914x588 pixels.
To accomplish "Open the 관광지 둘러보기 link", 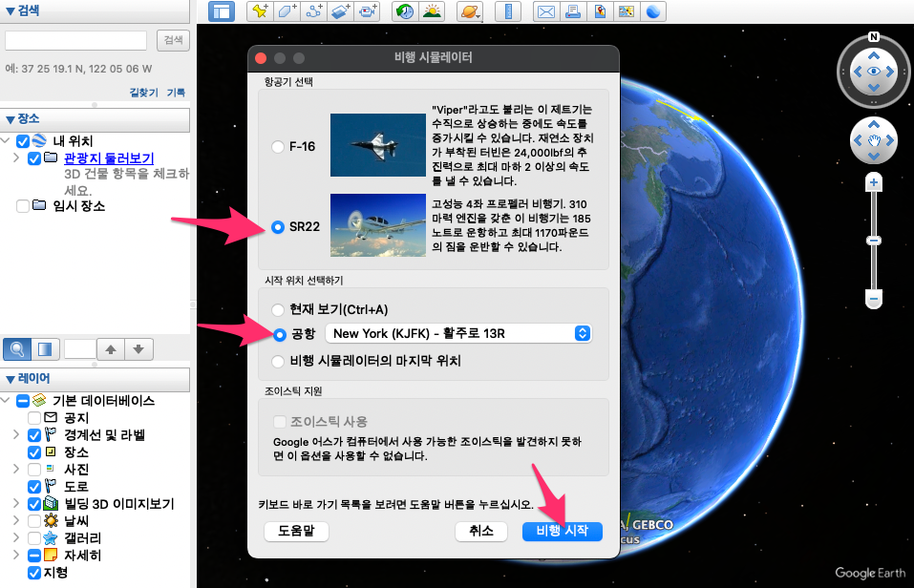I will click(109, 157).
